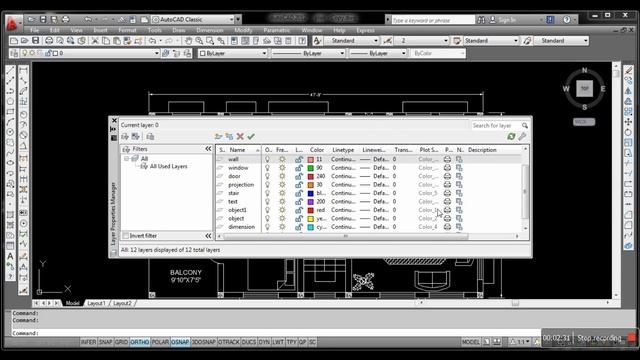The width and height of the screenshot is (640, 360).
Task: Select All Used Layers filter
Action: [168, 167]
